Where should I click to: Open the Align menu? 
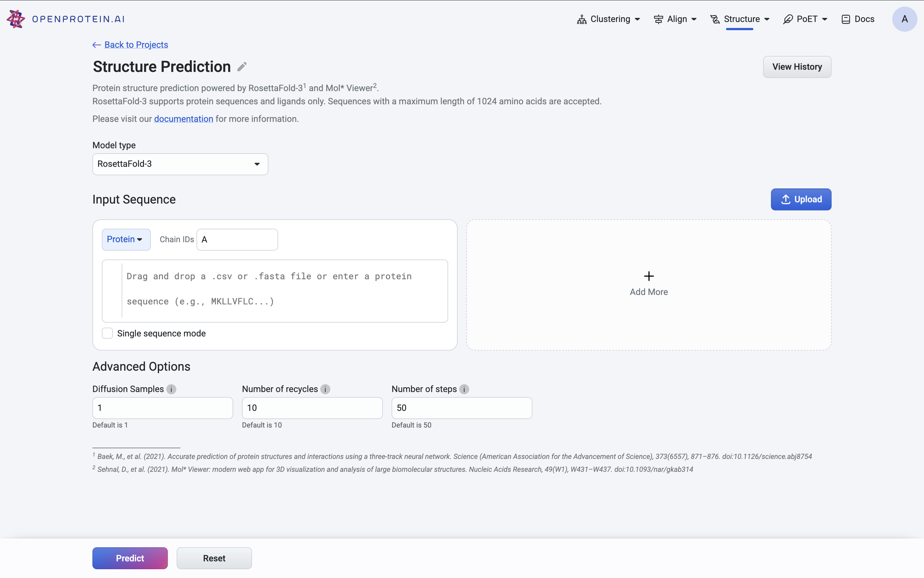tap(675, 19)
